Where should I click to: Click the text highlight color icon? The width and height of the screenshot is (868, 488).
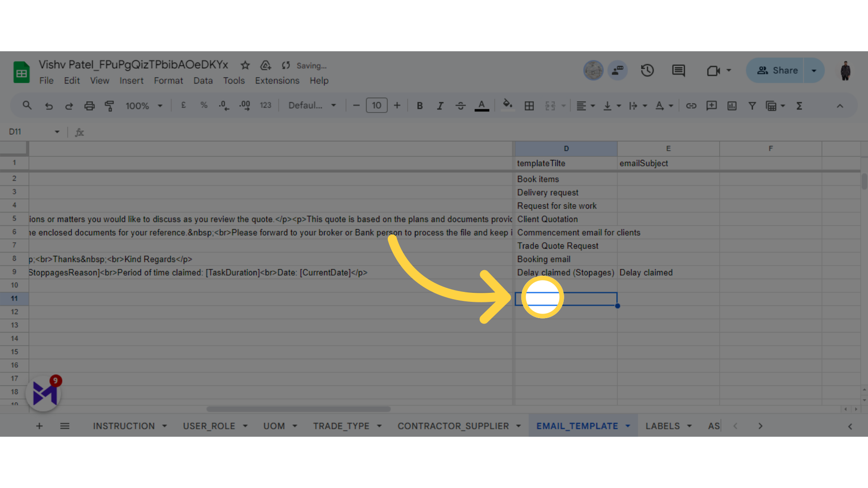click(507, 106)
